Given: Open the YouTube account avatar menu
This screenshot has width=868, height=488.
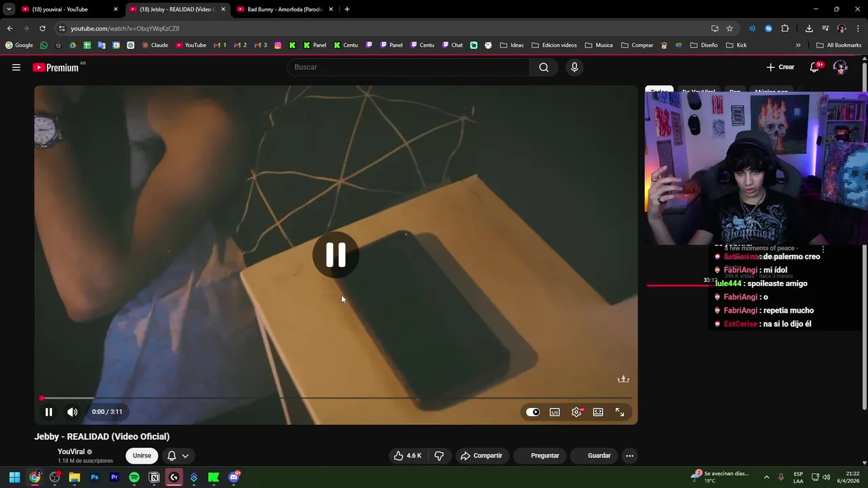Looking at the screenshot, I should [x=840, y=67].
